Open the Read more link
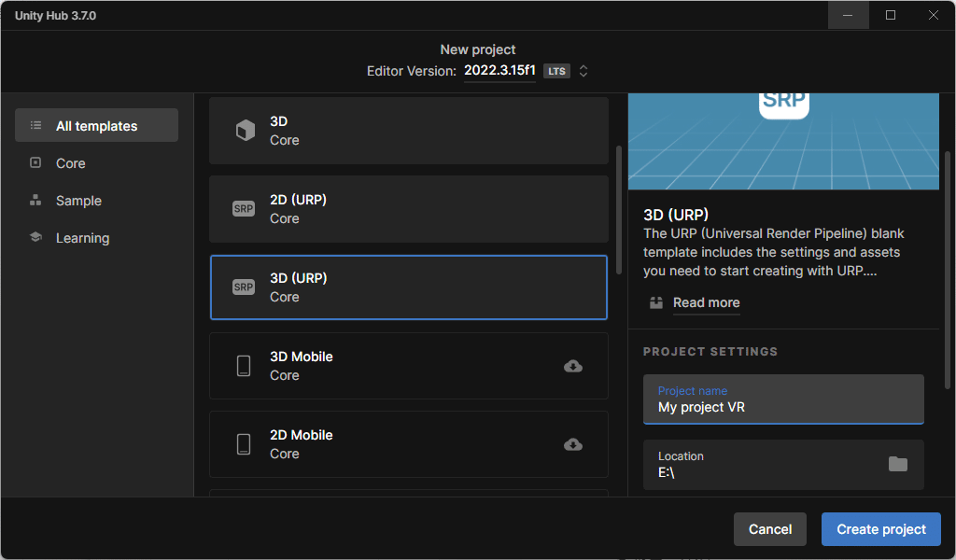The height and width of the screenshot is (560, 956). coord(706,302)
